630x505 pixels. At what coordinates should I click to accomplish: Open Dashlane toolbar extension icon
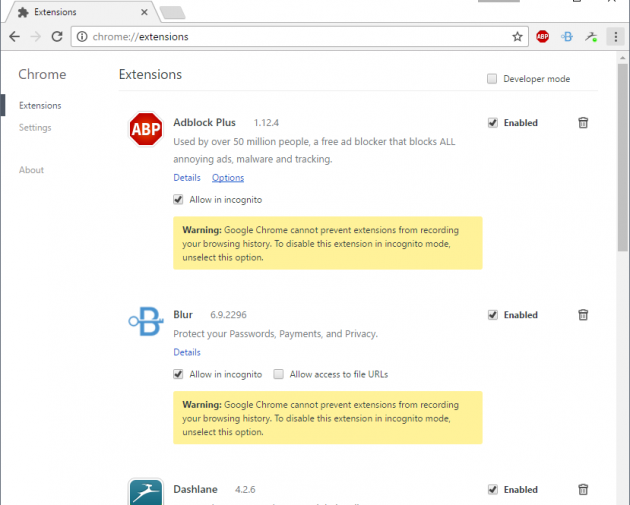(591, 37)
